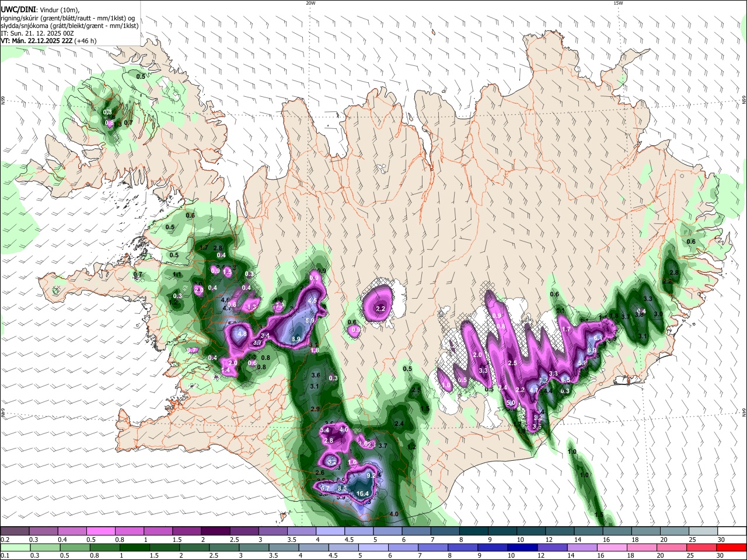
Task: Select darkest purple swatch between 2 and 2.5, top row
Action: coord(215,531)
